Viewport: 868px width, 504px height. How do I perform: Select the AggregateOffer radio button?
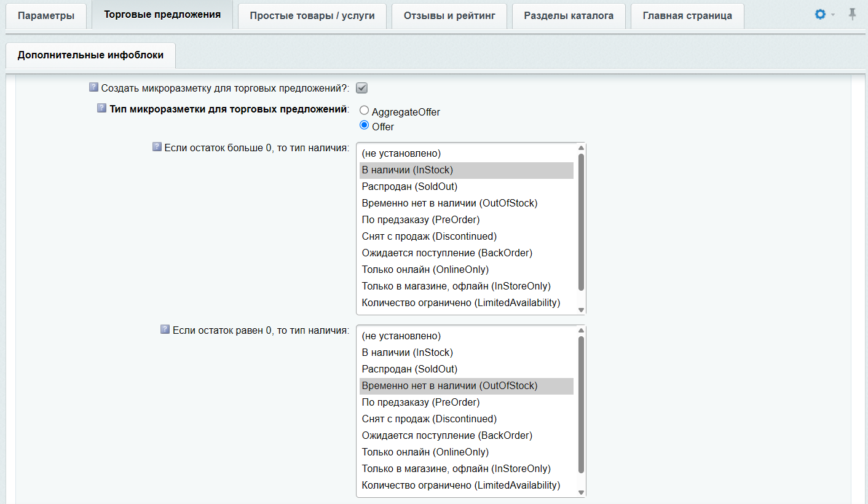coord(364,111)
